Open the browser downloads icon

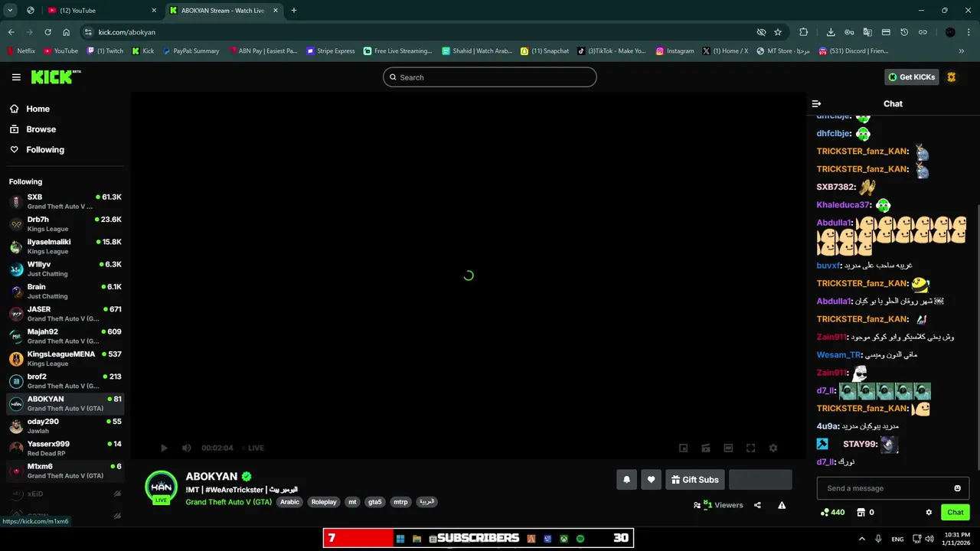coord(831,32)
